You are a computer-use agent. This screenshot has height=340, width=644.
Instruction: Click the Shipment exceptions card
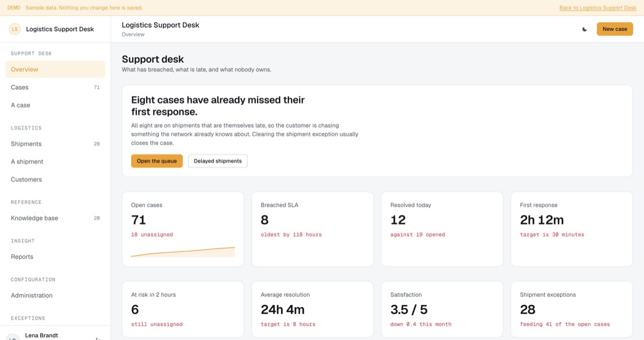coord(572,309)
